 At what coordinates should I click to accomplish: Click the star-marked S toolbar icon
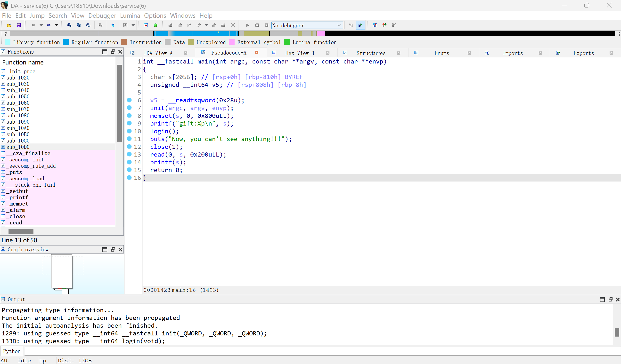pyautogui.click(x=199, y=25)
